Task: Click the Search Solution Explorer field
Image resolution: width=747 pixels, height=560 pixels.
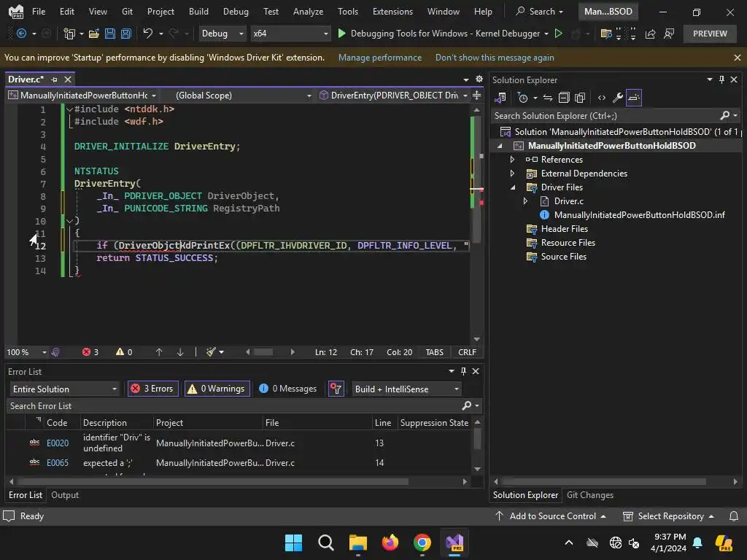Action: 605,116
